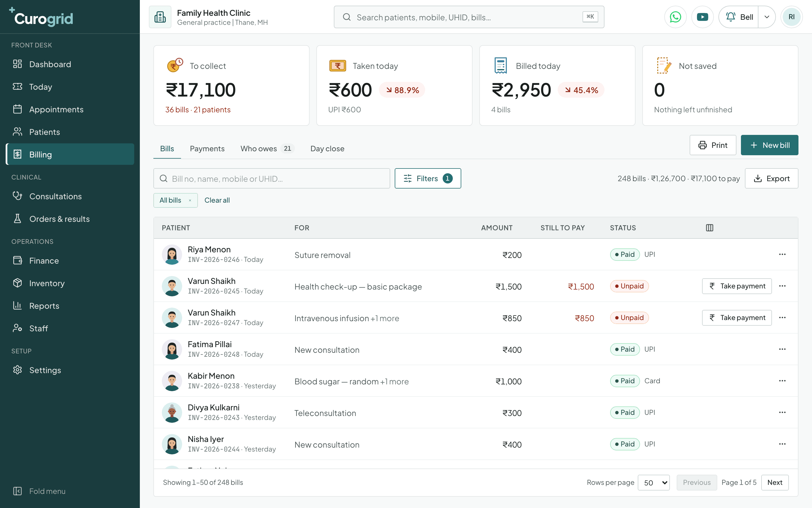Image resolution: width=812 pixels, height=508 pixels.
Task: Take payment for INV-2026-0245
Action: [737, 286]
